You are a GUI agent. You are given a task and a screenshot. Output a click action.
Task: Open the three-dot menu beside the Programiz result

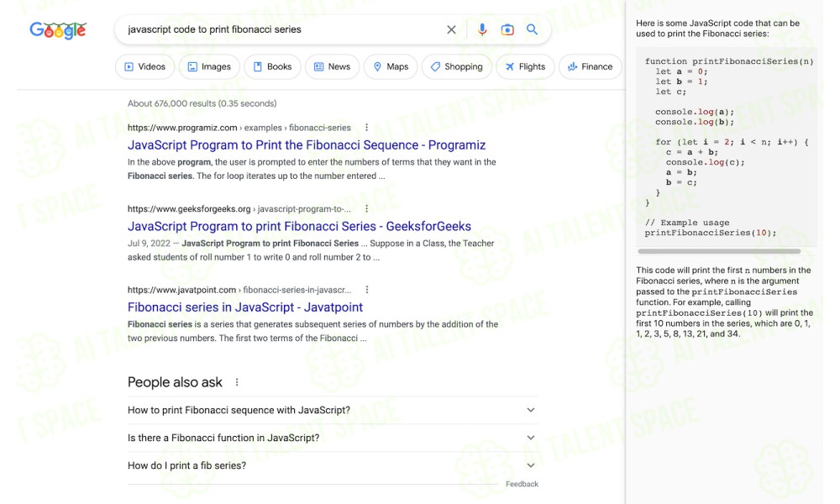pos(366,128)
